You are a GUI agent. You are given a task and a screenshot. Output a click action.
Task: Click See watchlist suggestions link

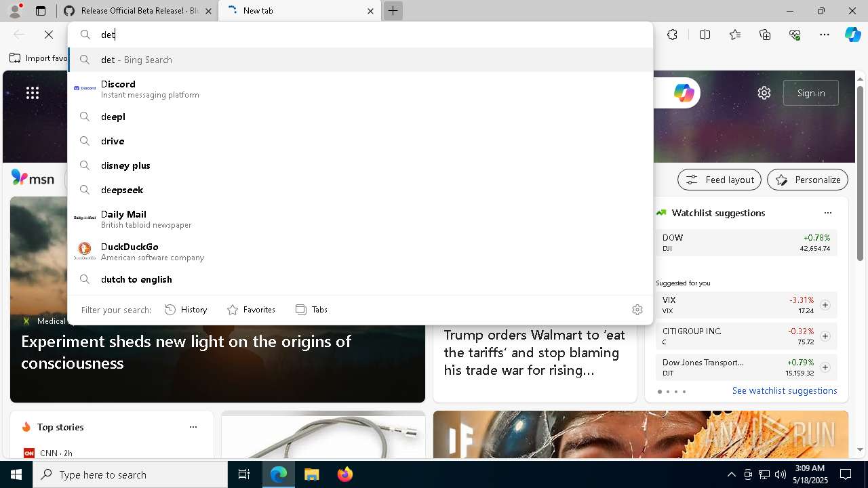[x=785, y=390]
